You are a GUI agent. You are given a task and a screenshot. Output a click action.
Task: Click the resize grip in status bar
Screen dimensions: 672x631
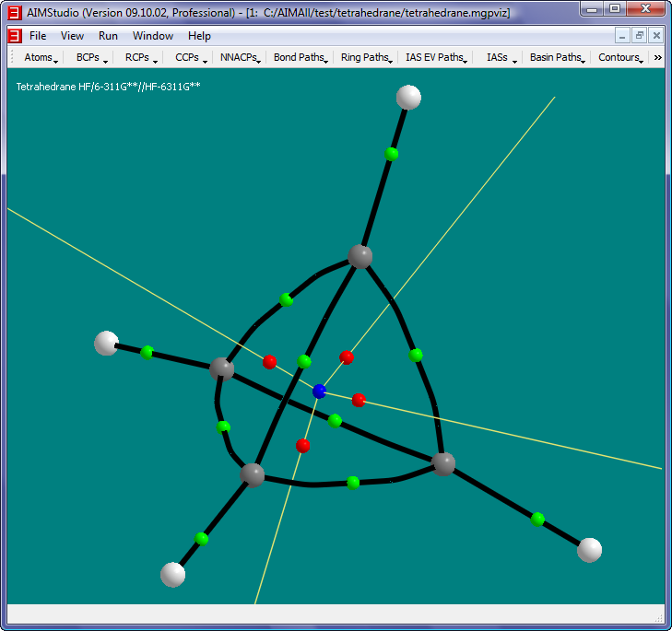coord(659,618)
